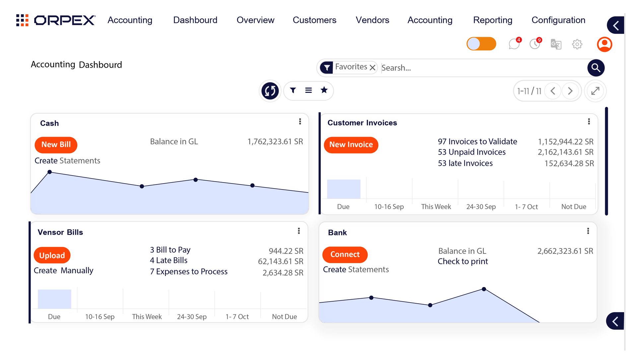This screenshot has height=364, width=637.
Task: Collapse the top right side panel arrow
Action: [x=616, y=25]
